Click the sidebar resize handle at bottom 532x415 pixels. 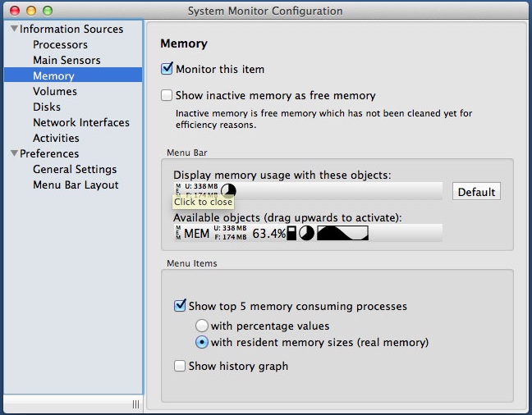pyautogui.click(x=135, y=405)
